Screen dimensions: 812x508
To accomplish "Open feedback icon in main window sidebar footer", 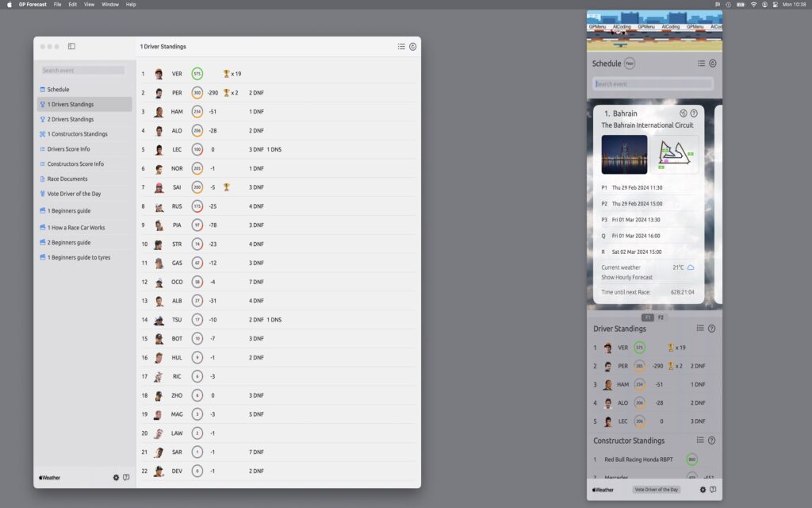I will (126, 477).
